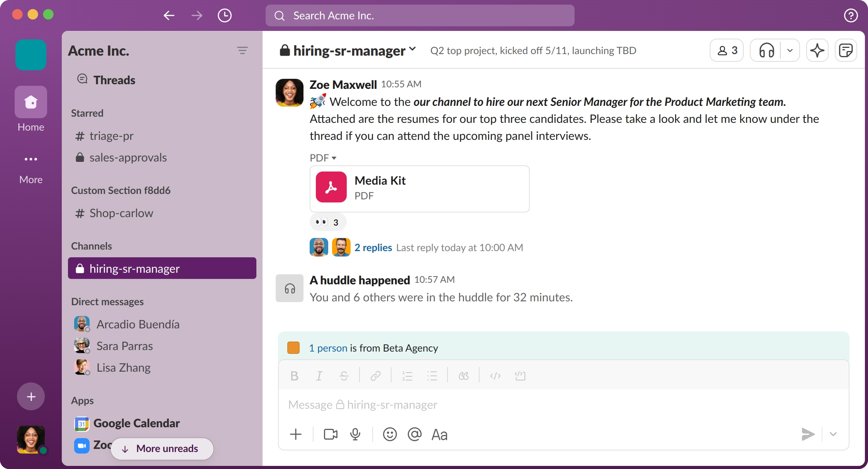
Task: Collapse the Direct messages section
Action: 107,302
